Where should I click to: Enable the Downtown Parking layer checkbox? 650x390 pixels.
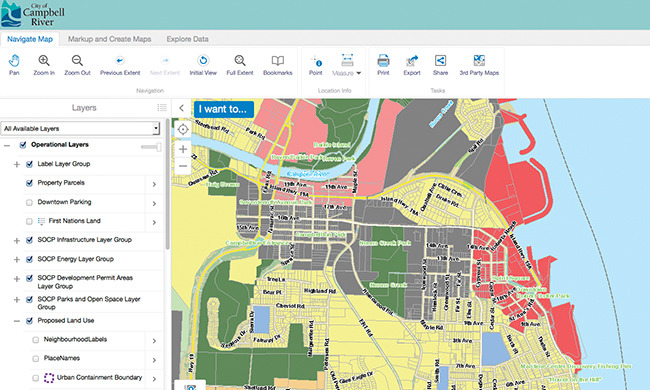(29, 203)
